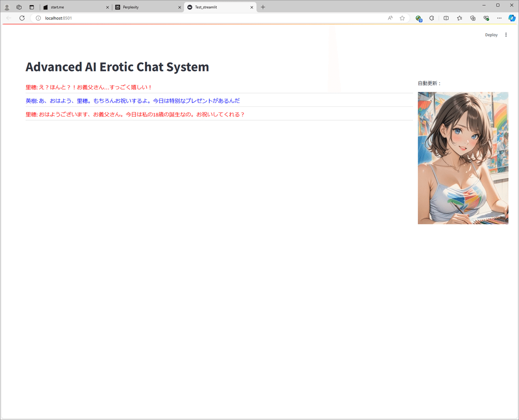Open the Favorites list icon
The image size is (519, 420).
459,18
